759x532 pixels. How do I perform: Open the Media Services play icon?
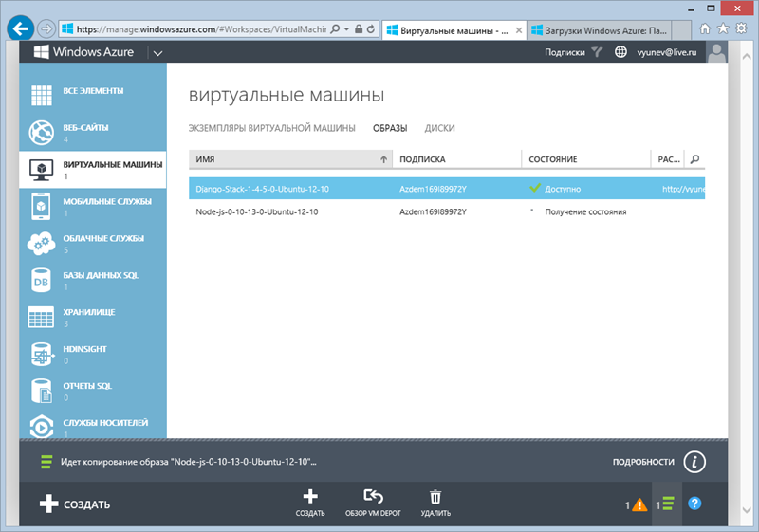click(x=42, y=427)
